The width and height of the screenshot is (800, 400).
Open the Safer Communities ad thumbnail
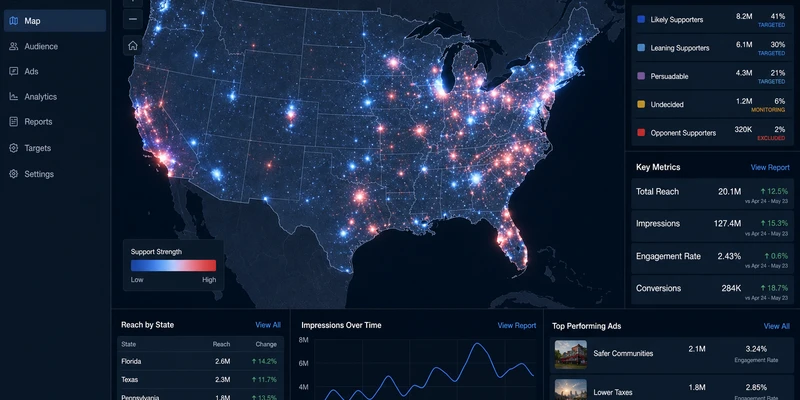pos(570,354)
